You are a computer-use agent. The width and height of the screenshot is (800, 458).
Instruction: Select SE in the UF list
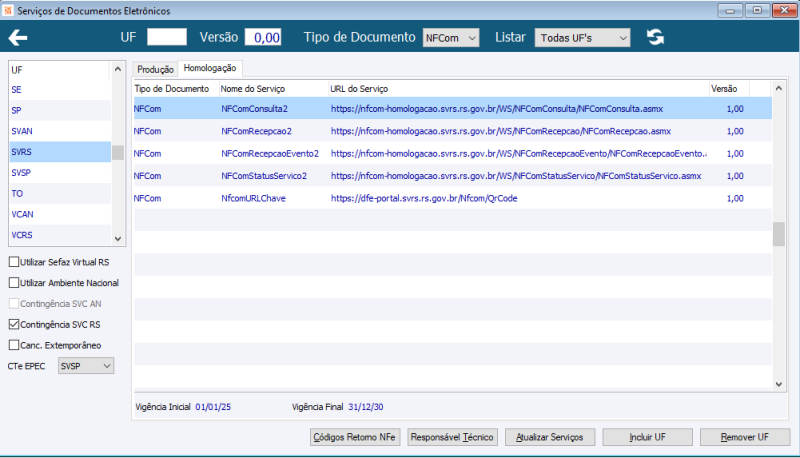click(x=60, y=90)
